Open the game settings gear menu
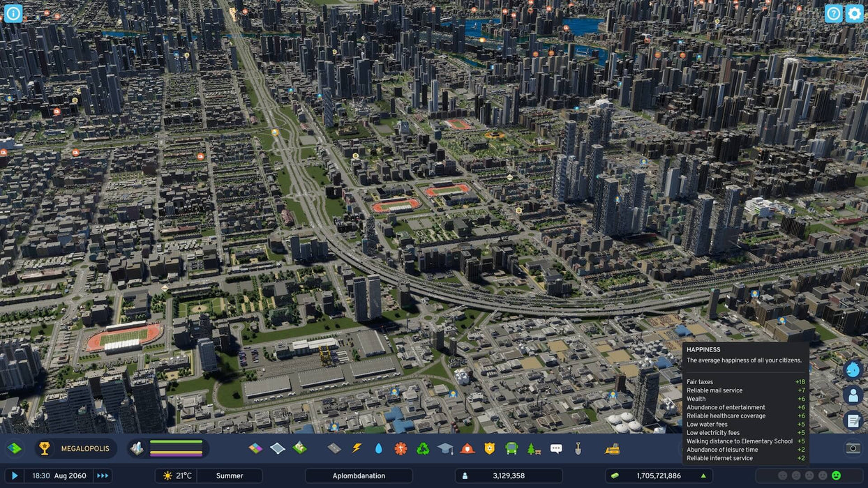Viewport: 868px width, 488px height. [x=854, y=13]
